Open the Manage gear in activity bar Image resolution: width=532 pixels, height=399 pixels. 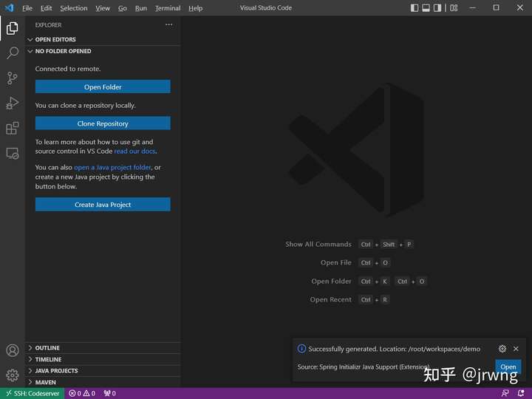coord(13,375)
